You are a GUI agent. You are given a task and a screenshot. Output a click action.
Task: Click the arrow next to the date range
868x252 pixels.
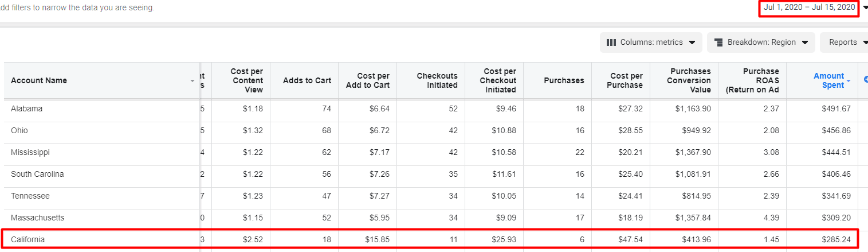(865, 7)
